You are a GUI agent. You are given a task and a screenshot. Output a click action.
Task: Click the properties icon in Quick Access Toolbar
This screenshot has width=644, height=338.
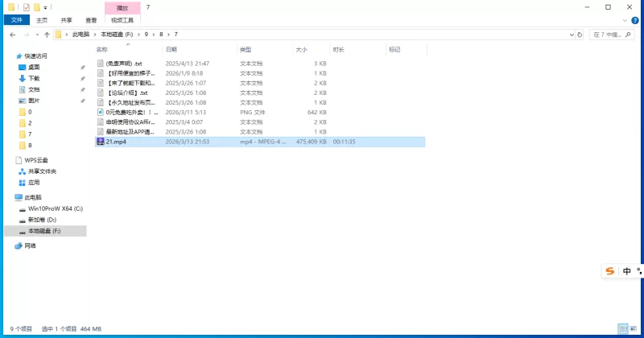click(26, 6)
